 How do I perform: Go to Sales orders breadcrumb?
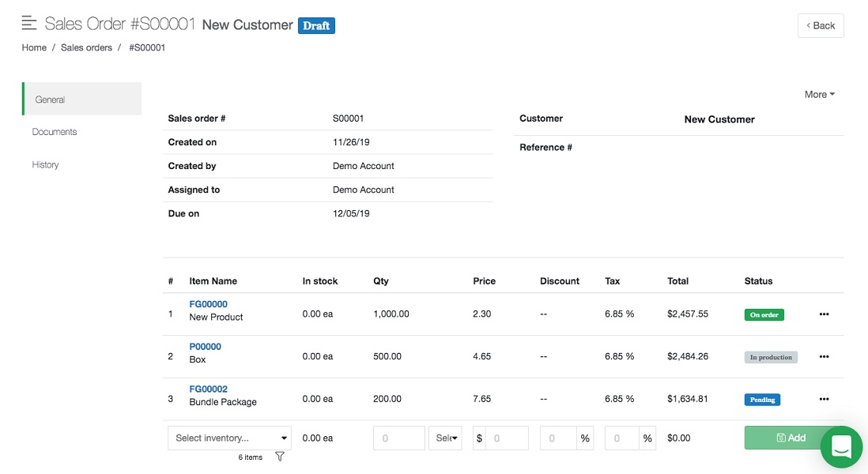click(86, 47)
